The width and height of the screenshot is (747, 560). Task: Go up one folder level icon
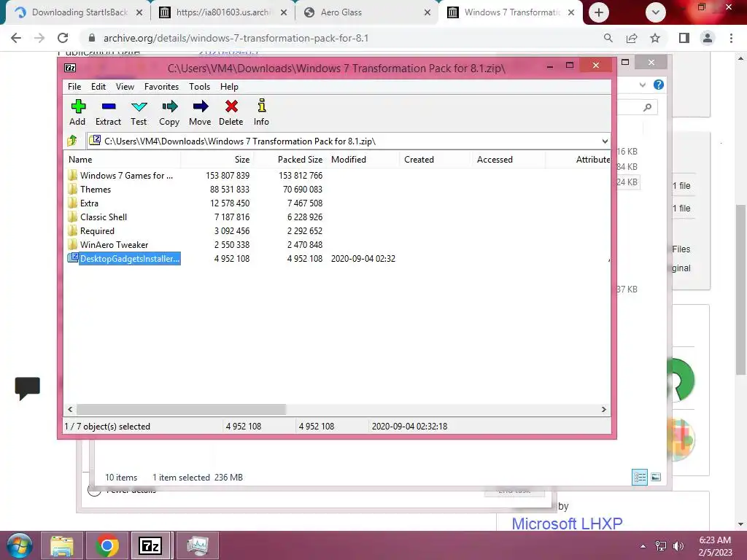point(72,141)
